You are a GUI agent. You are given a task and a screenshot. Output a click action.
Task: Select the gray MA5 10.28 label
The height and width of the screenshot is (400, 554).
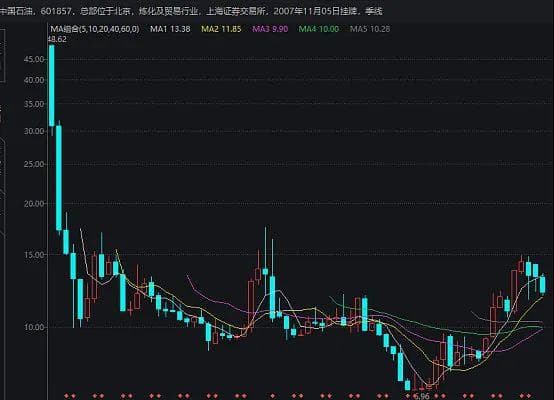pos(370,29)
